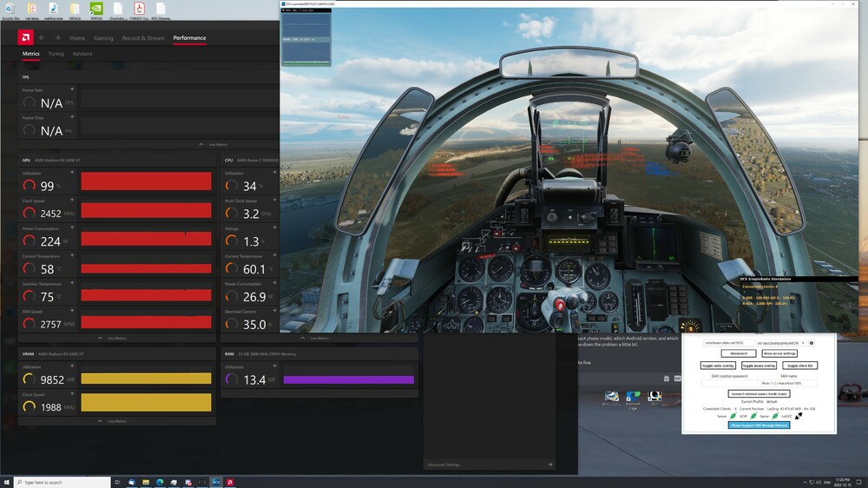Open Microsoft Edge from the taskbar
Image resolution: width=868 pixels, height=488 pixels.
tap(160, 483)
